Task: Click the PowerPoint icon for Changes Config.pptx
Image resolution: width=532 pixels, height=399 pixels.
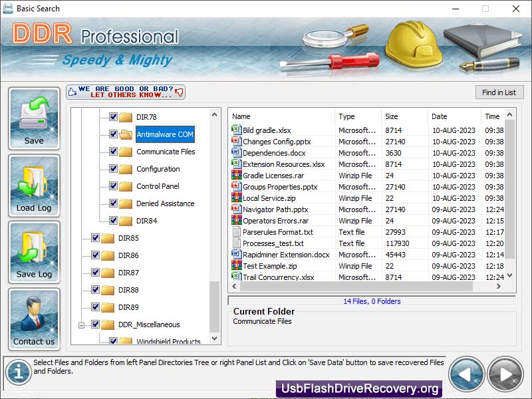Action: tap(236, 141)
